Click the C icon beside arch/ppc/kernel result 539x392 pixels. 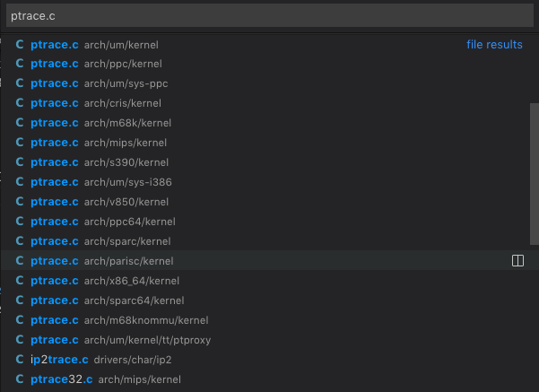[x=20, y=64]
